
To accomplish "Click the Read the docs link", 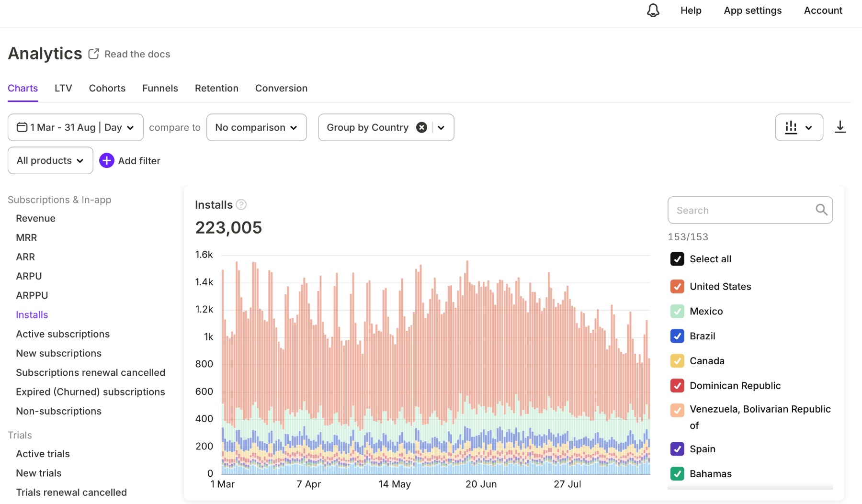I will [x=137, y=54].
